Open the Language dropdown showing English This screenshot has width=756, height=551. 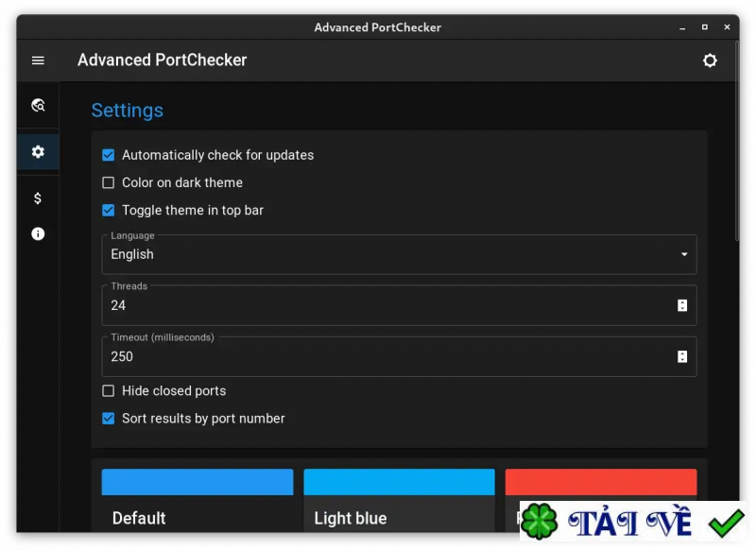click(399, 254)
